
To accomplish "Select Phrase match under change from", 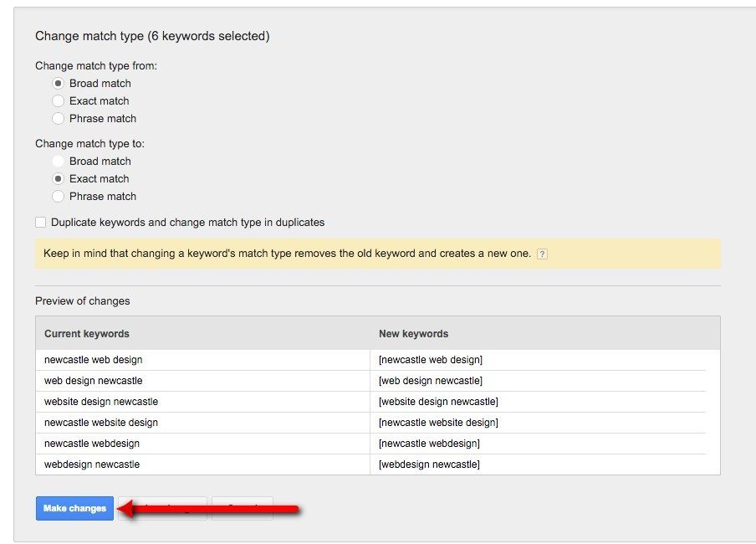I will tap(57, 118).
